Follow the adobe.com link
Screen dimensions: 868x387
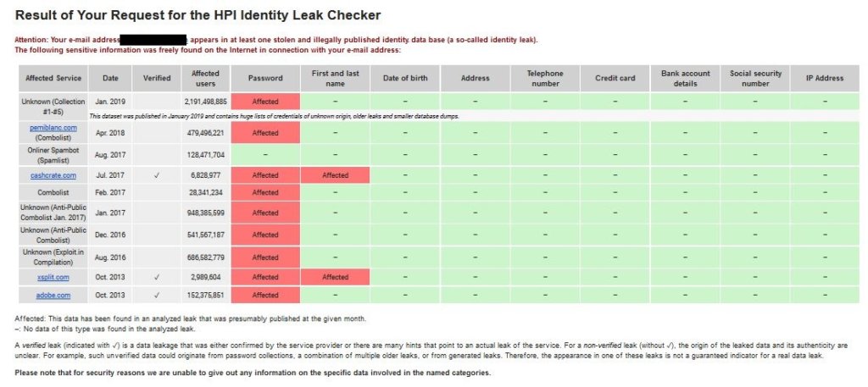coord(52,295)
